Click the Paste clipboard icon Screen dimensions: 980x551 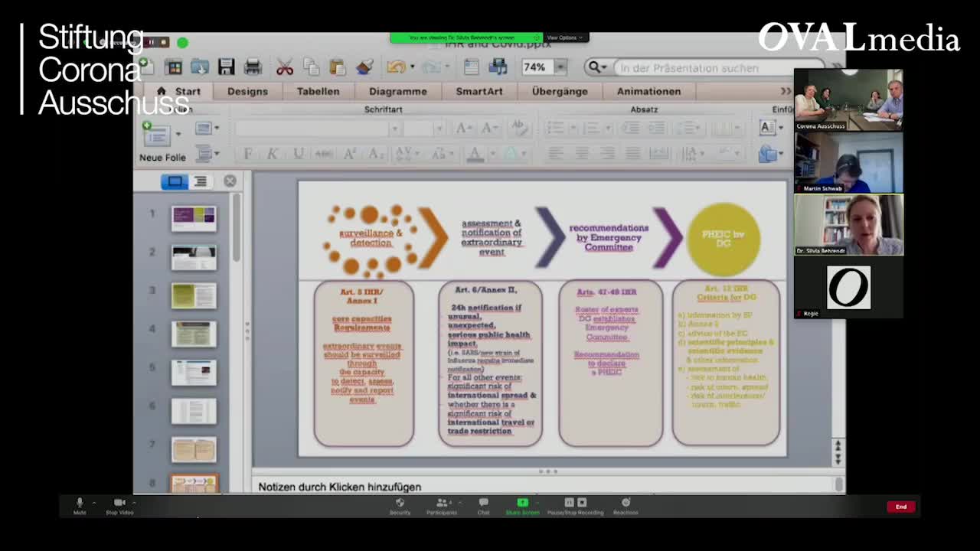337,67
